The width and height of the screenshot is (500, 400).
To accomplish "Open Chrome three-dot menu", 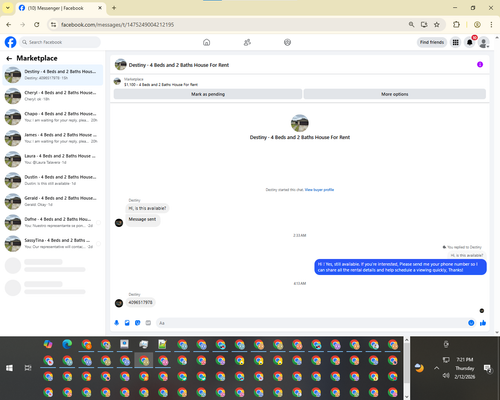I will (x=491, y=25).
